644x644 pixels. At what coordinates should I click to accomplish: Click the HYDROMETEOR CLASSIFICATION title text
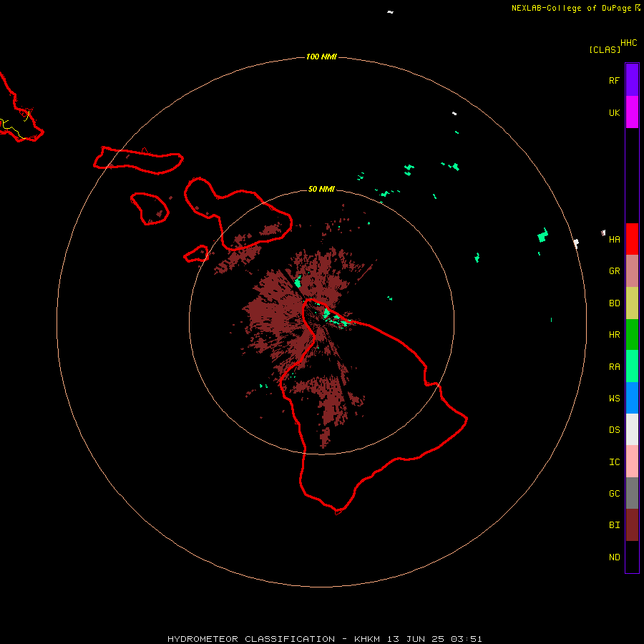(251, 639)
